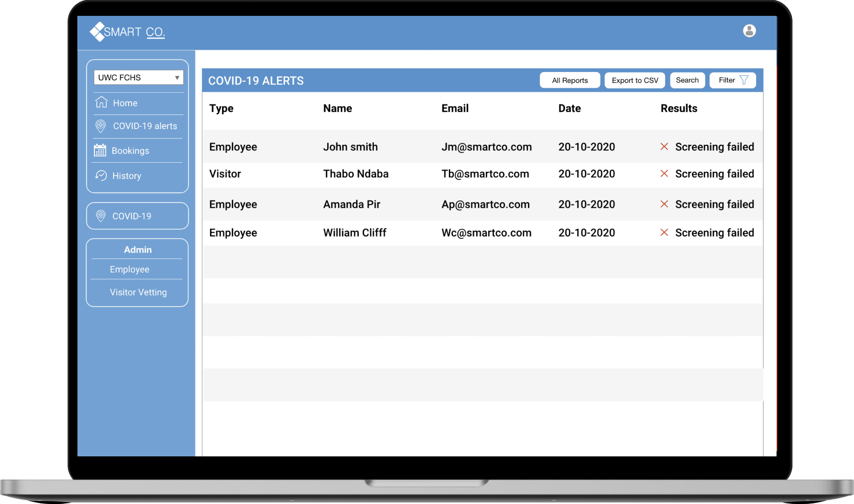Click email Jm@smartco.com
The image size is (854, 504).
point(487,147)
